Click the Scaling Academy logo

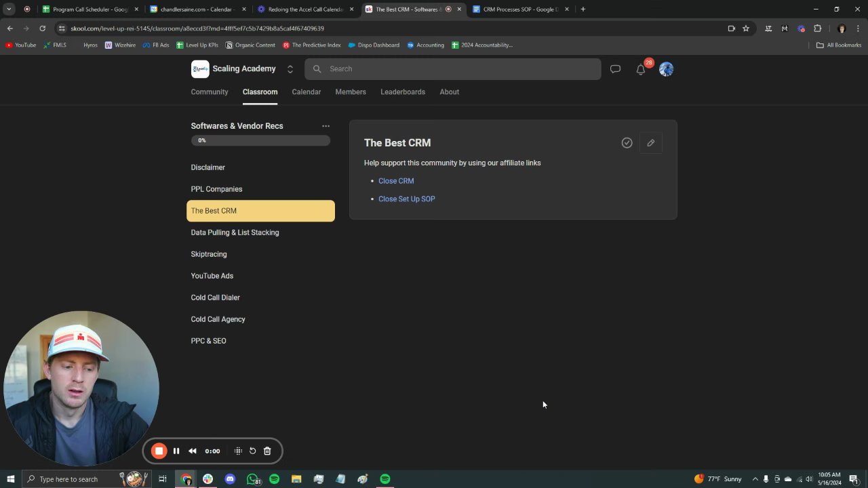click(x=200, y=68)
